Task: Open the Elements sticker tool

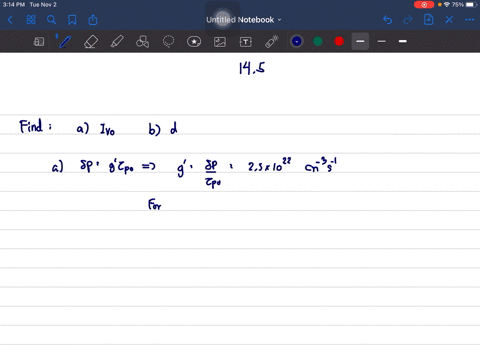Action: [194, 42]
